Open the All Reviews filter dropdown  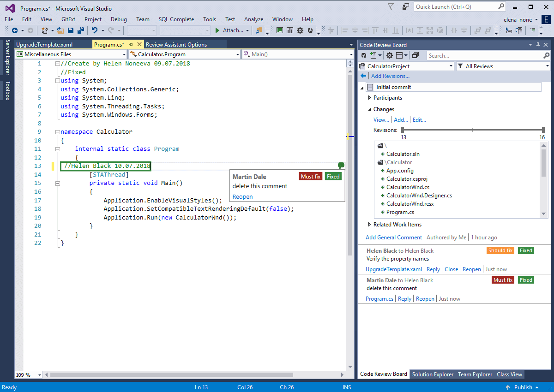click(x=547, y=66)
